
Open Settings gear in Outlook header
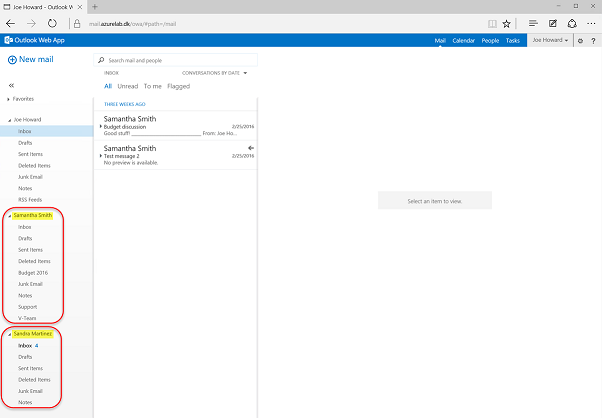[x=580, y=40]
